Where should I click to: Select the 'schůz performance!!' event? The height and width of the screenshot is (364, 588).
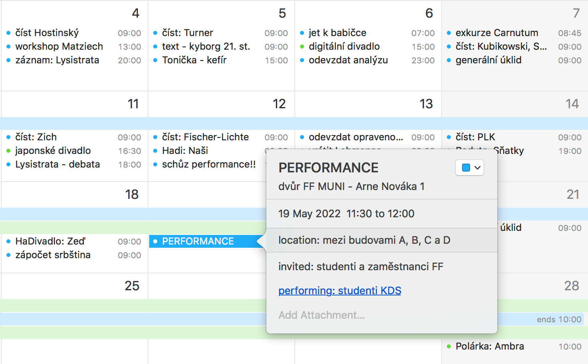coord(209,164)
